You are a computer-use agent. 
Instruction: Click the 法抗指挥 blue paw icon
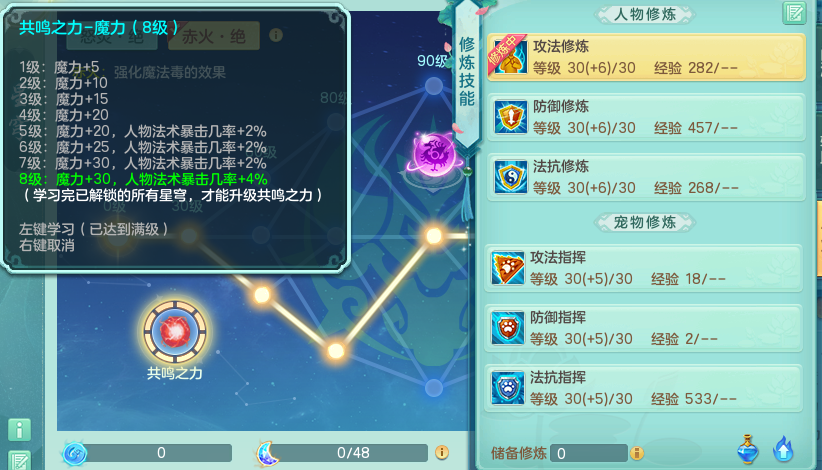tap(507, 388)
